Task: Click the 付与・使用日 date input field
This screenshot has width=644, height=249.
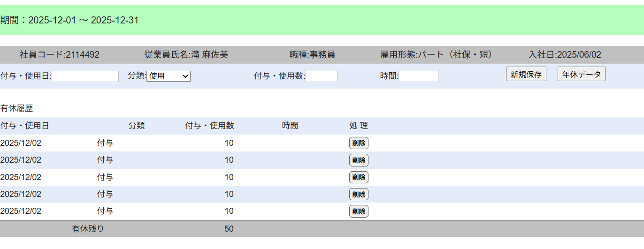Action: point(85,76)
